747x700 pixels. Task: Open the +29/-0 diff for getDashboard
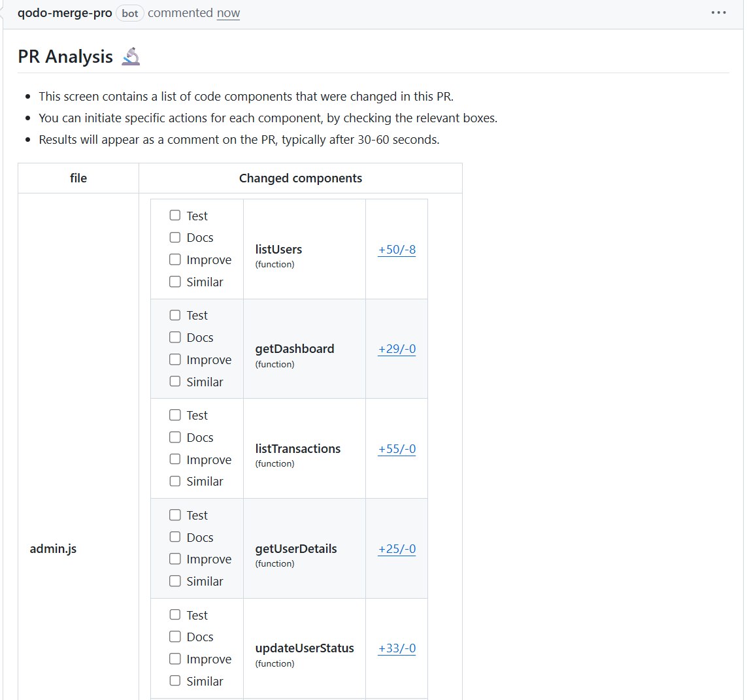point(397,349)
